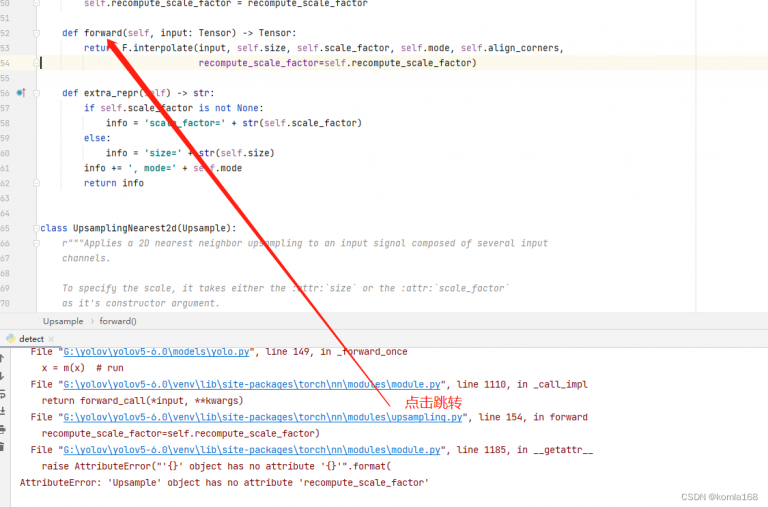This screenshot has width=768, height=507.
Task: Click the override marker icon on line 56
Action: 21,93
